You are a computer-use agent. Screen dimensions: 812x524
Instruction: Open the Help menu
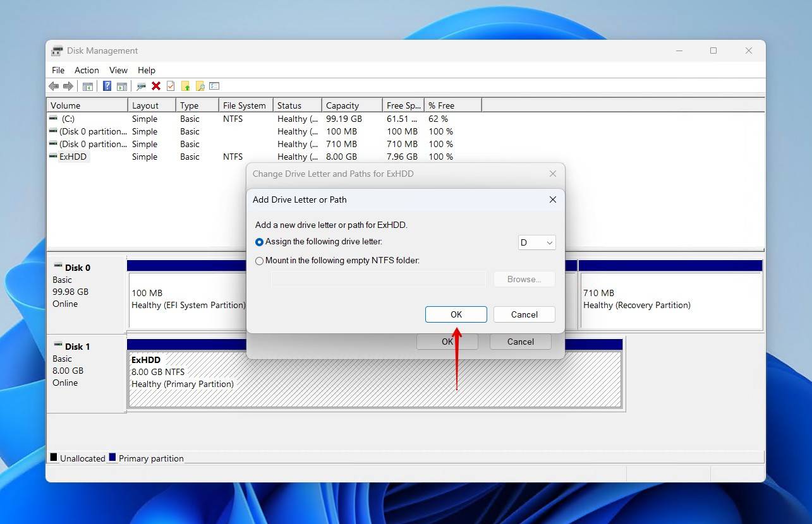pos(147,70)
